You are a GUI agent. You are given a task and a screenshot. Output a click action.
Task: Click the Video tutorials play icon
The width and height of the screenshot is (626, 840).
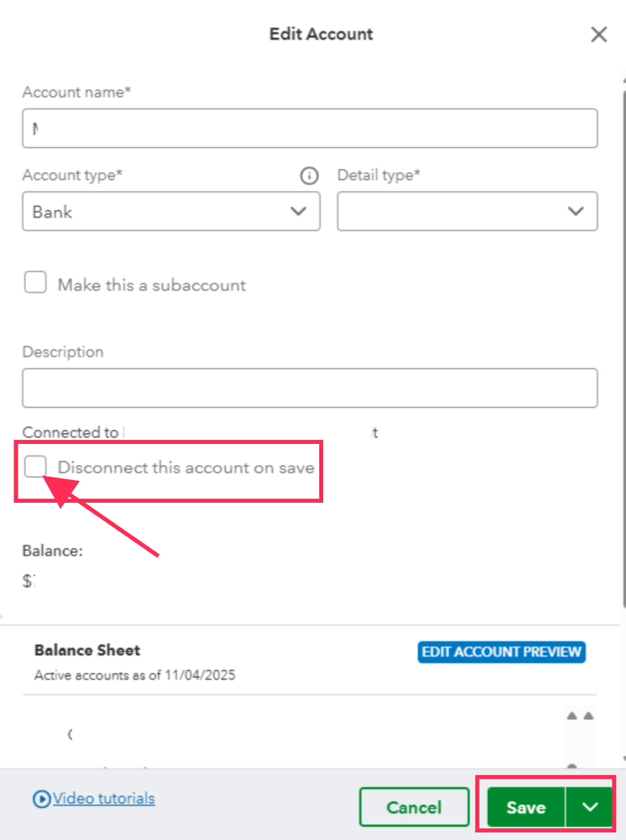click(x=41, y=799)
